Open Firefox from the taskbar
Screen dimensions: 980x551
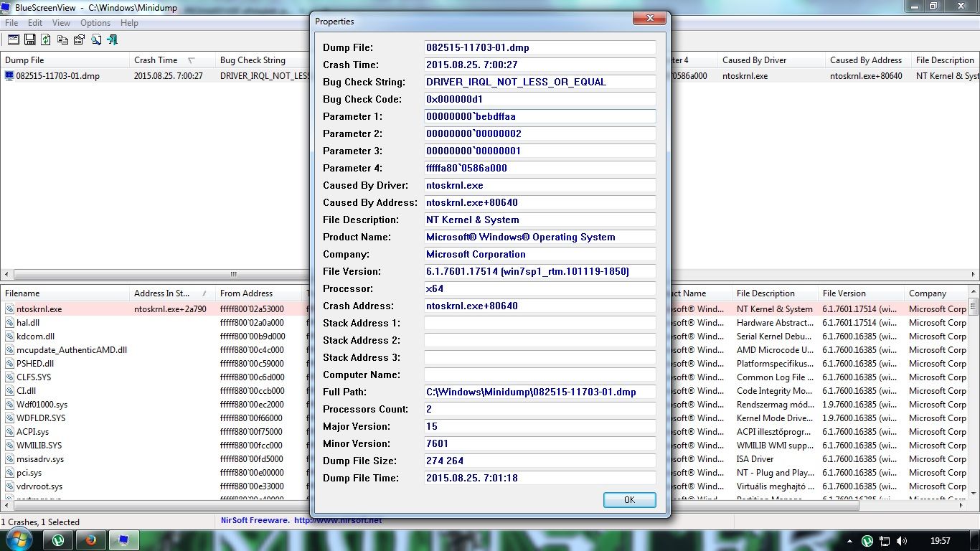click(90, 540)
